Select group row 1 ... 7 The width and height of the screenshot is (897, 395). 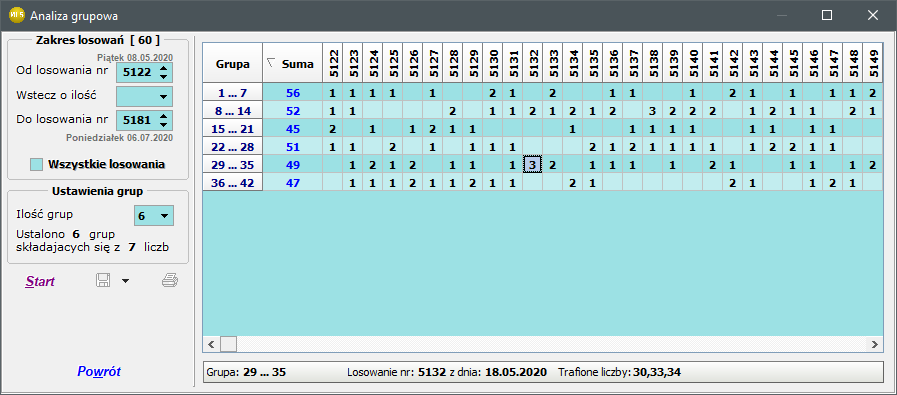click(x=233, y=93)
